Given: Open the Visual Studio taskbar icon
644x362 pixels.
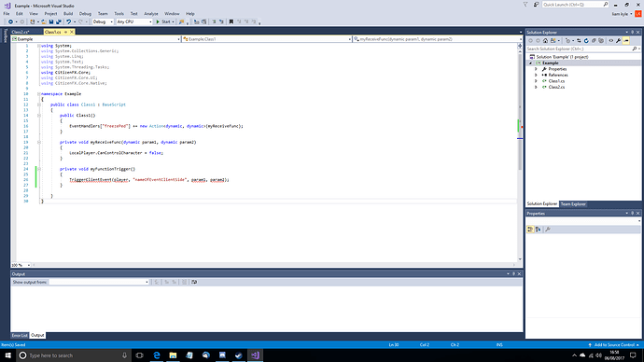Looking at the screenshot, I should pyautogui.click(x=255, y=355).
